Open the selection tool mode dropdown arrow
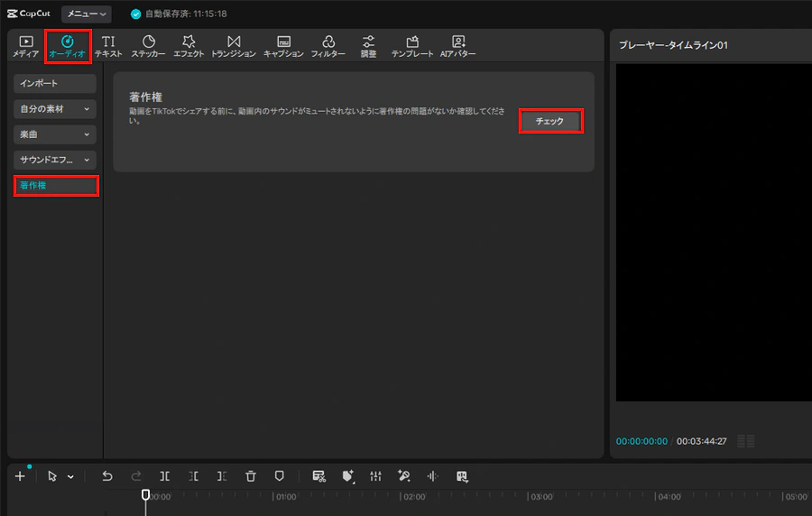Image resolution: width=812 pixels, height=516 pixels. [70, 476]
